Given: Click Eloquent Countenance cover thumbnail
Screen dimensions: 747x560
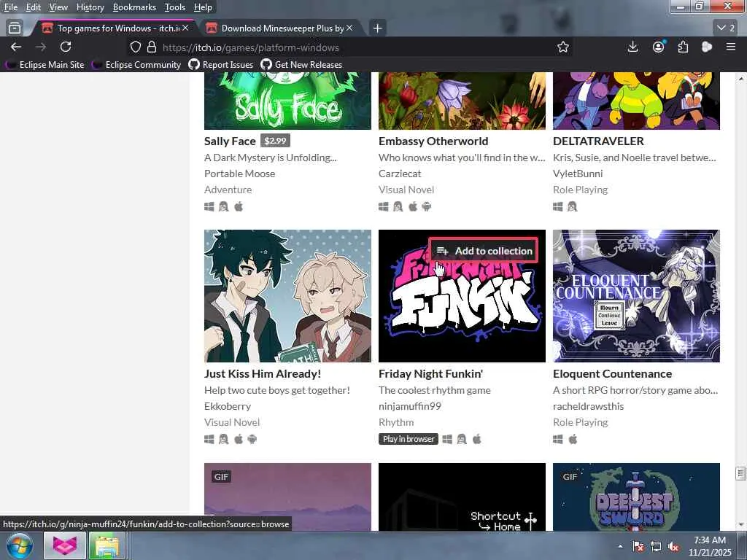Looking at the screenshot, I should click(x=636, y=296).
